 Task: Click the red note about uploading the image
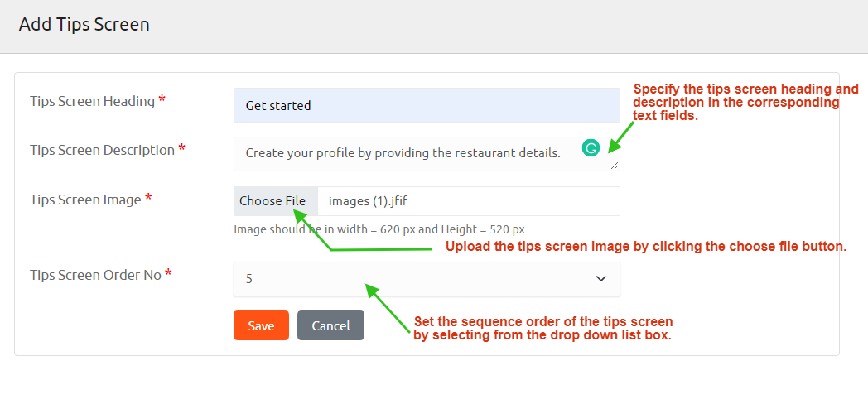point(646,246)
